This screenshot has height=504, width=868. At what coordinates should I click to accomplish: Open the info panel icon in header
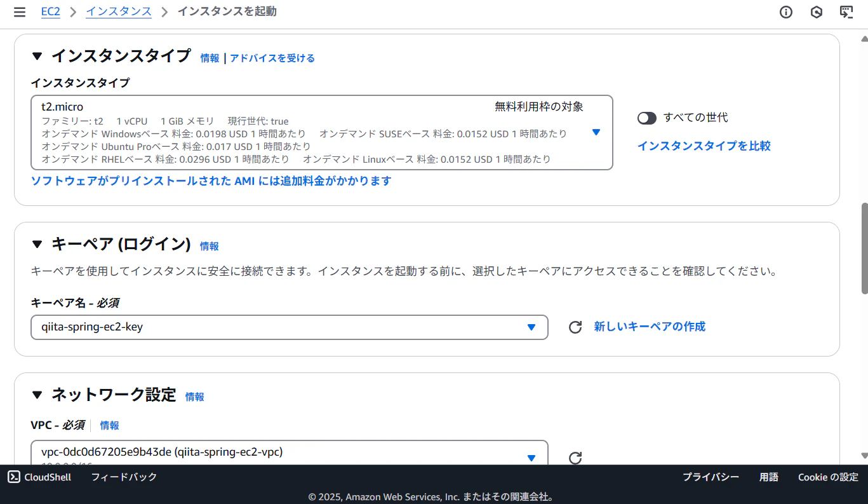pyautogui.click(x=786, y=12)
